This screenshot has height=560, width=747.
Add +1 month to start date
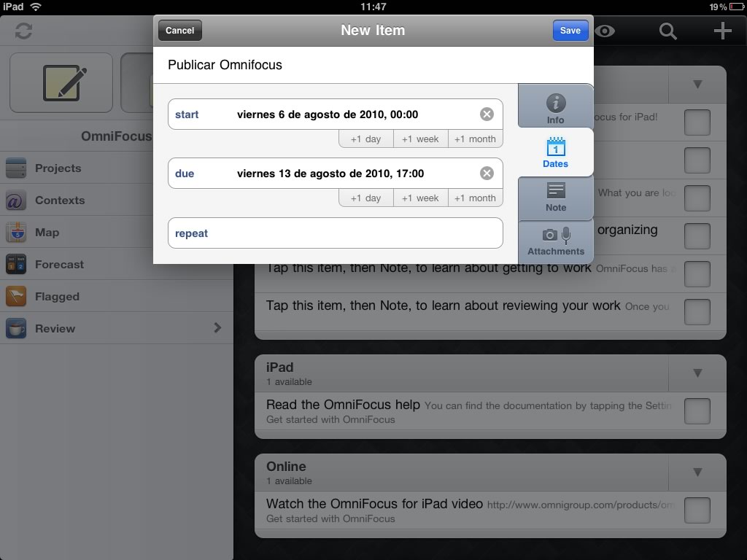coord(475,139)
